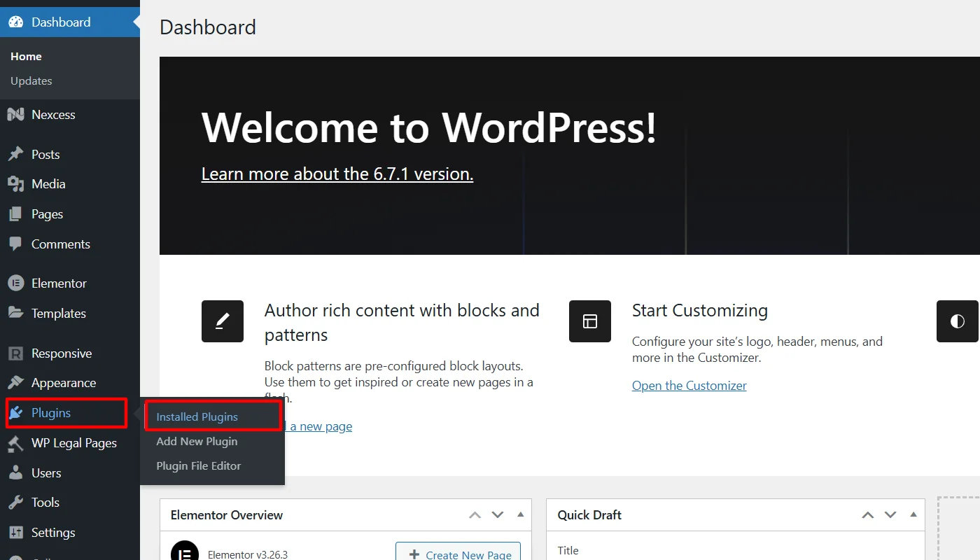Click the Appearance paintbrush icon

point(15,383)
